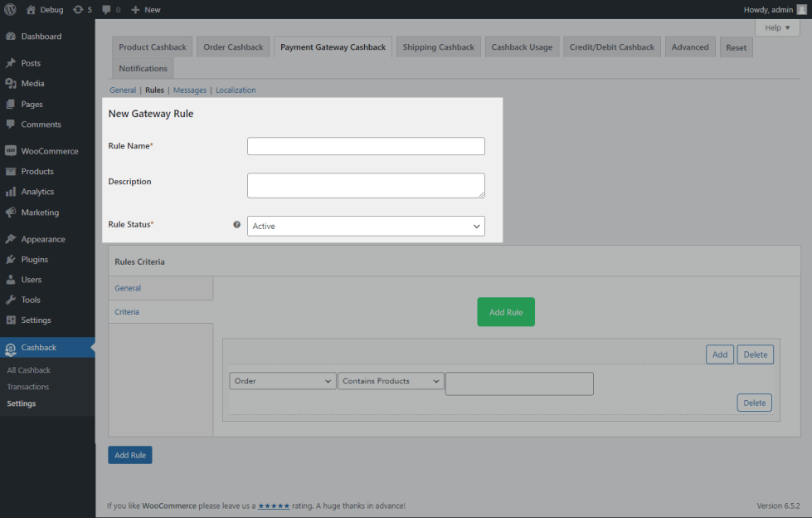Open the Messages sub-navigation link
This screenshot has width=812, height=518.
click(x=190, y=90)
